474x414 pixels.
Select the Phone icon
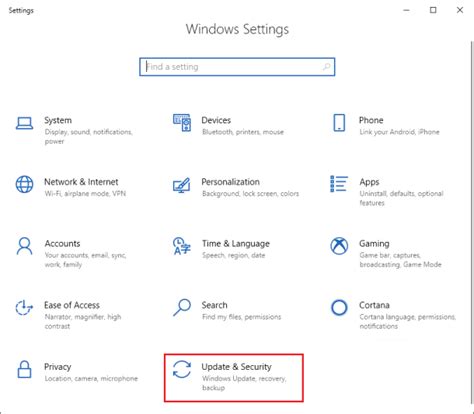pos(339,123)
